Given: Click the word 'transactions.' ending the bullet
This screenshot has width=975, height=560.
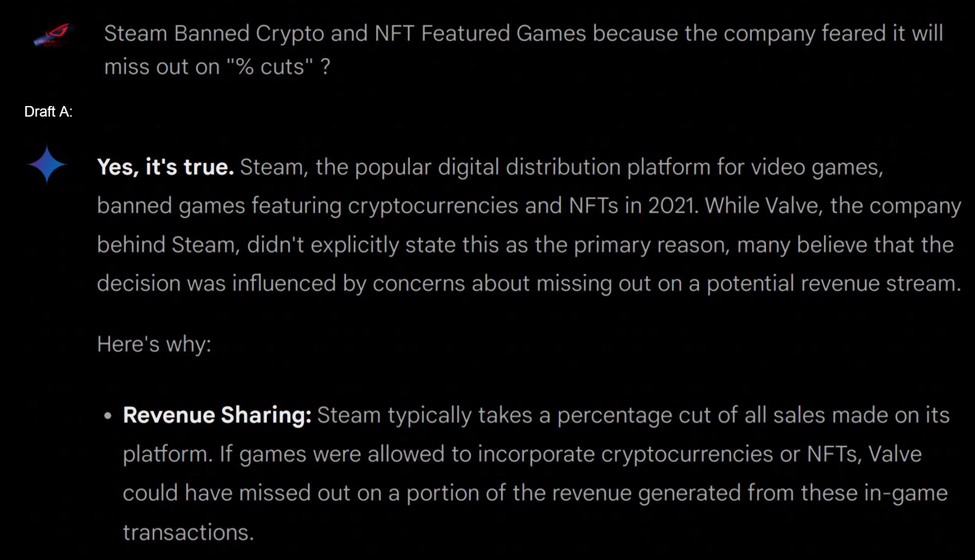Looking at the screenshot, I should pos(188,532).
